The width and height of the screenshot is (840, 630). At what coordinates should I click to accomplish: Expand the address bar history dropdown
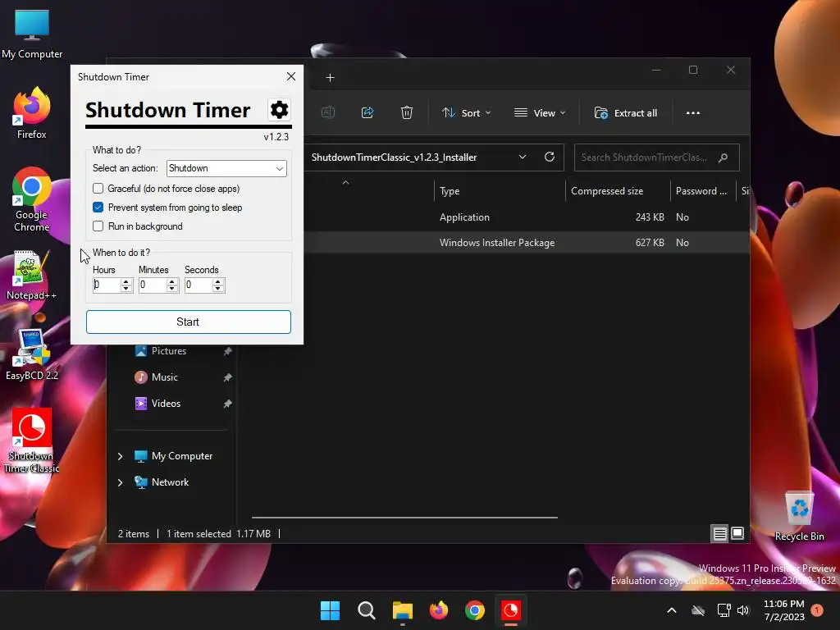pyautogui.click(x=523, y=157)
